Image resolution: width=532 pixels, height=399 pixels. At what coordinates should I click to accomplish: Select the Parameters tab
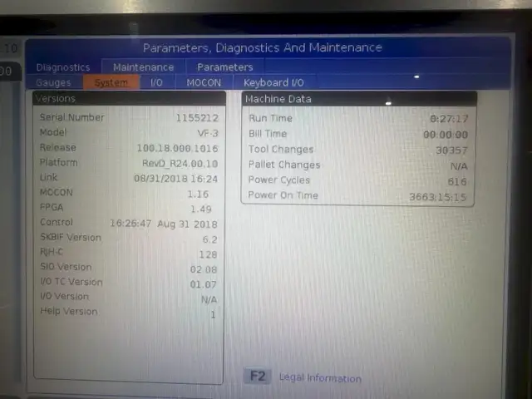(x=224, y=67)
